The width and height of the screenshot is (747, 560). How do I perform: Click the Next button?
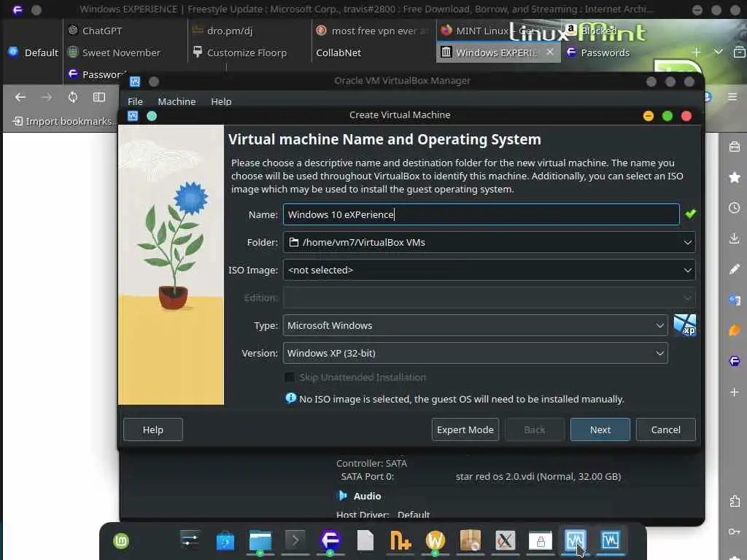pos(600,429)
